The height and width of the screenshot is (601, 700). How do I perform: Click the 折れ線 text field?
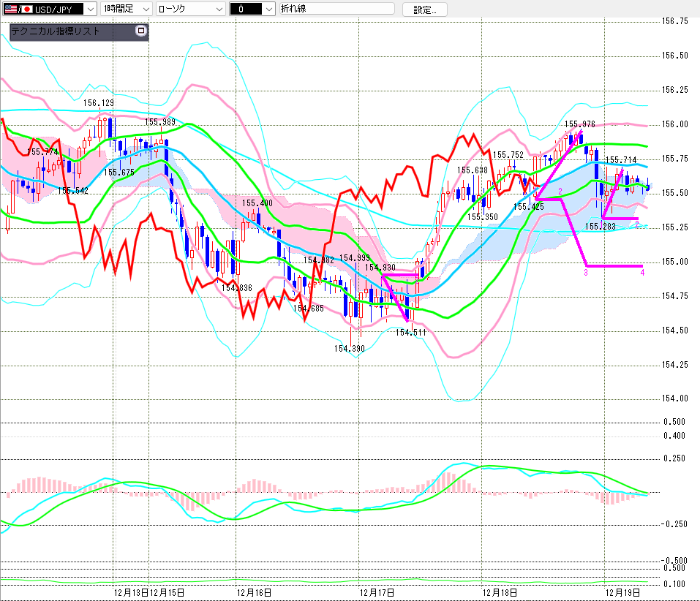pos(336,9)
